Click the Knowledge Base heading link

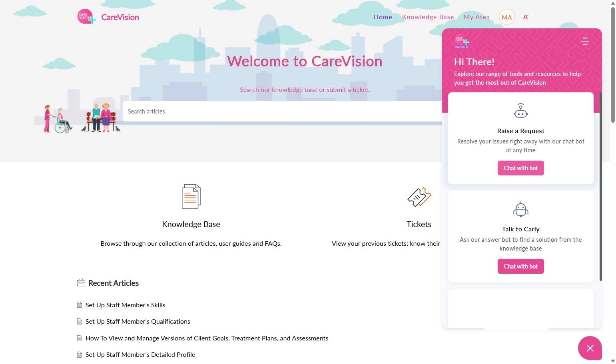pyautogui.click(x=191, y=224)
